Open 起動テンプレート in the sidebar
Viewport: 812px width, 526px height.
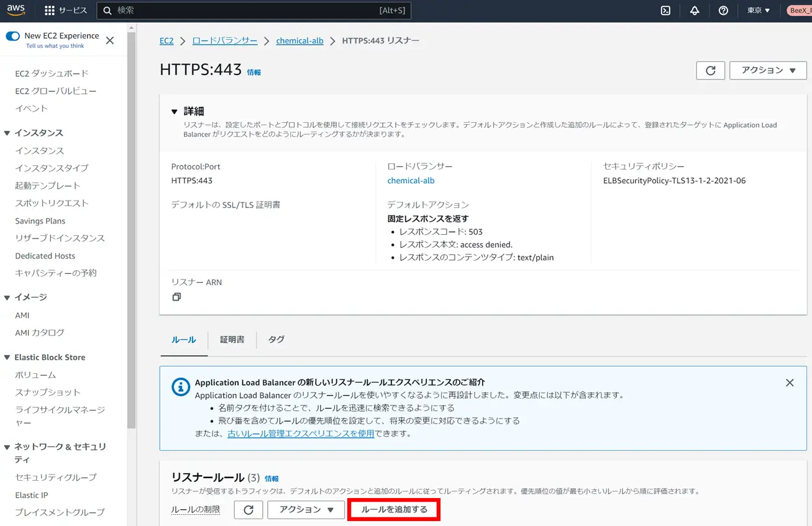pyautogui.click(x=48, y=185)
